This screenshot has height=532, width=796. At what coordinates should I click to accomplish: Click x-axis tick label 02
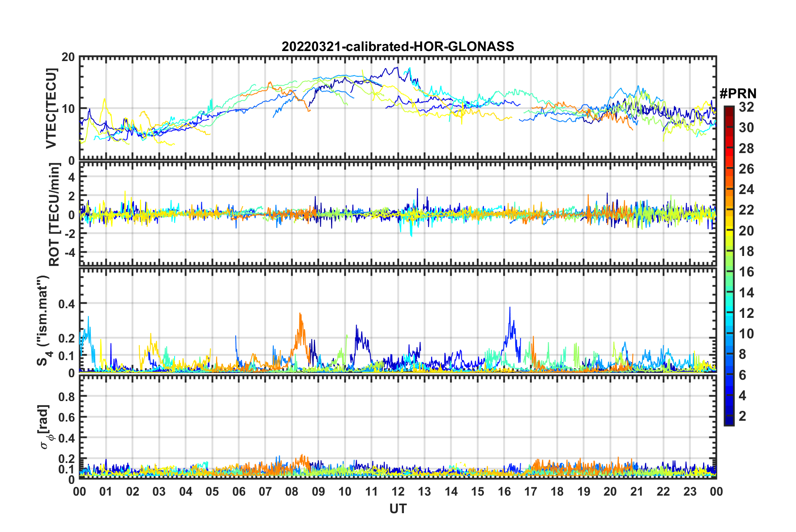133,491
